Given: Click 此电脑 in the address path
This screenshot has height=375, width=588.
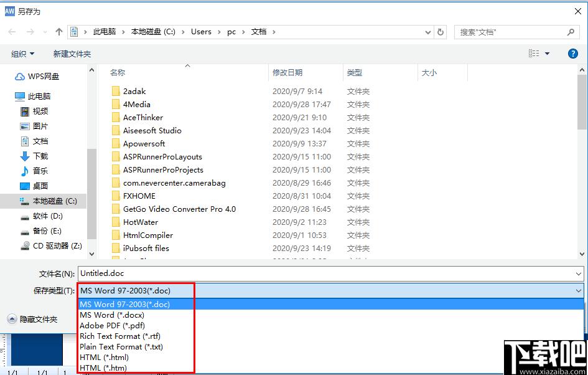Looking at the screenshot, I should point(105,32).
